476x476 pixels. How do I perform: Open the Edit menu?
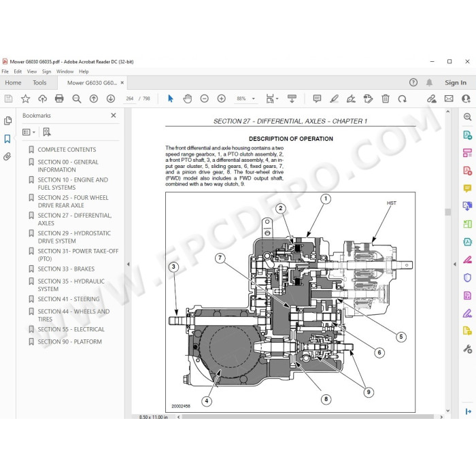click(18, 71)
